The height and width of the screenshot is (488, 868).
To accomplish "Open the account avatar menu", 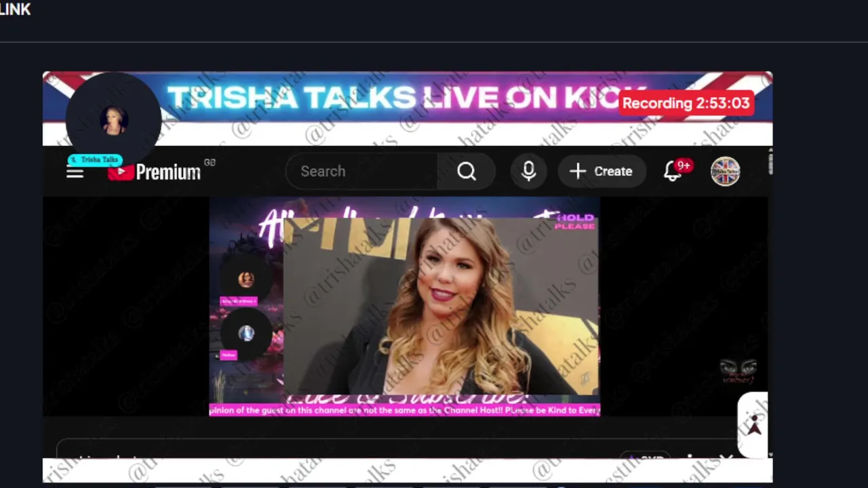I will tap(725, 171).
